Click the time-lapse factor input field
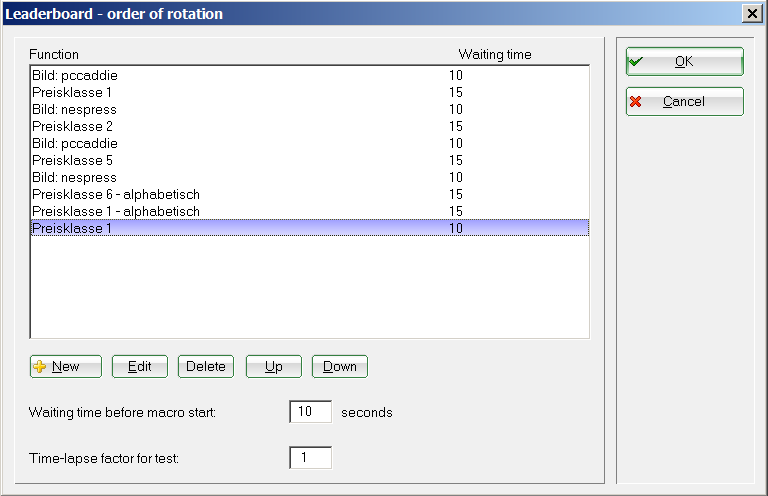Screen dimensions: 768x496 click(x=310, y=458)
